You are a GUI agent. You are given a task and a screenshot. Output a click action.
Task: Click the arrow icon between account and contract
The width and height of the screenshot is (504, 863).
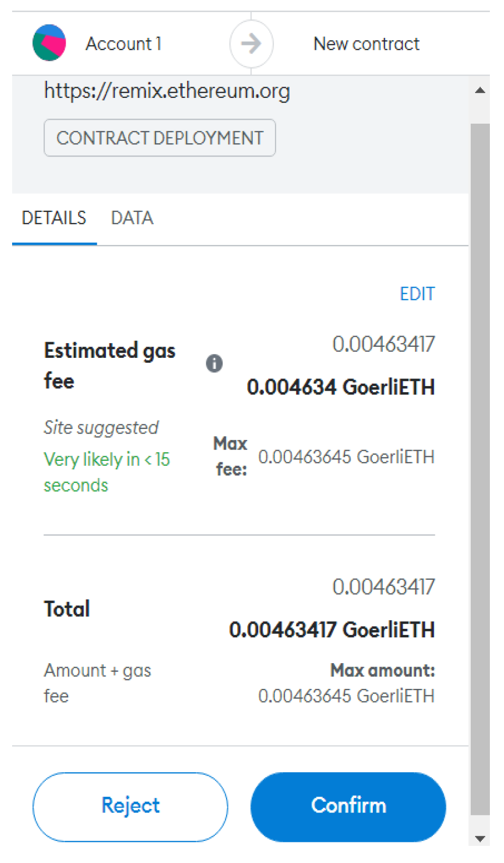tap(251, 44)
